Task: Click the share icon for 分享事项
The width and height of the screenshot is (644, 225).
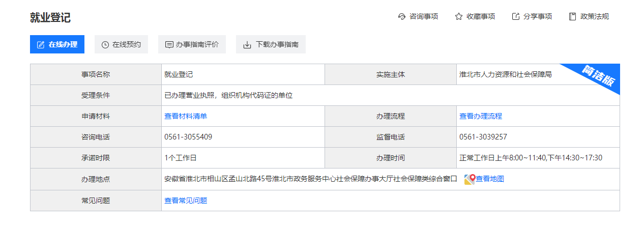Action: click(516, 16)
